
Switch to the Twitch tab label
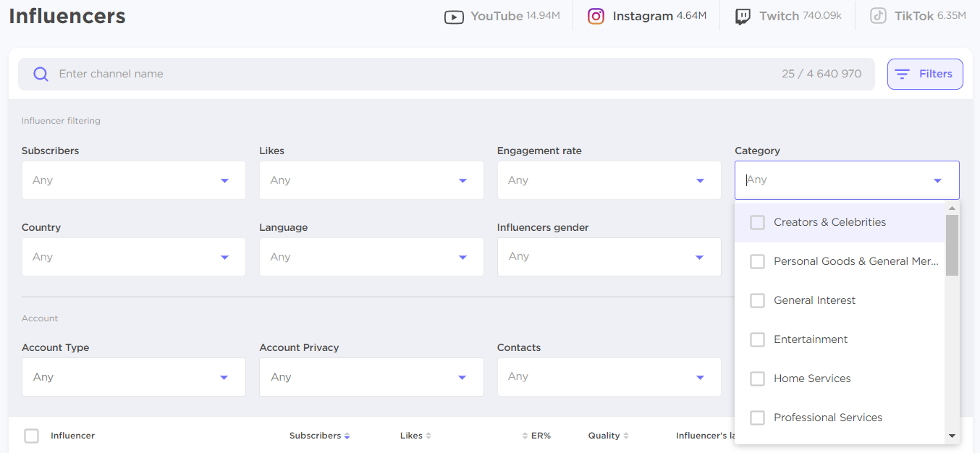point(779,16)
